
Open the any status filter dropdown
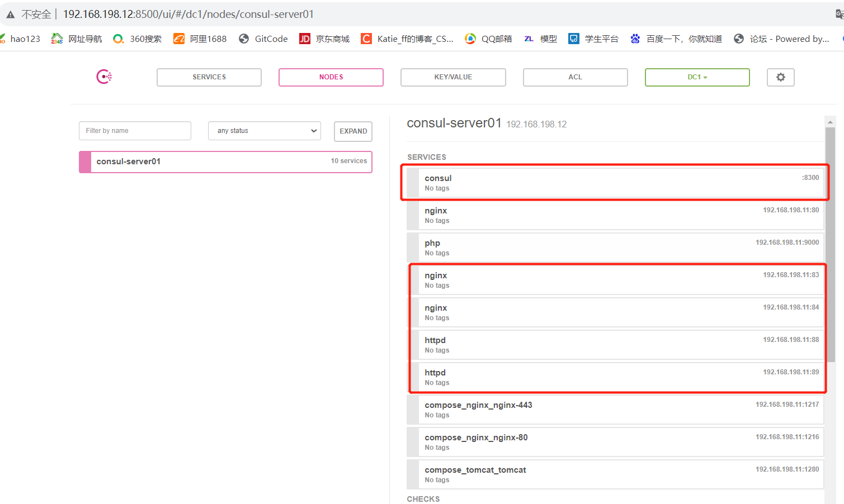coord(264,130)
